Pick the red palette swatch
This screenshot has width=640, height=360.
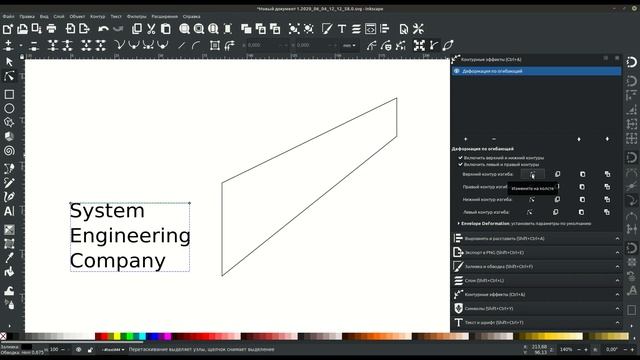click(x=104, y=336)
